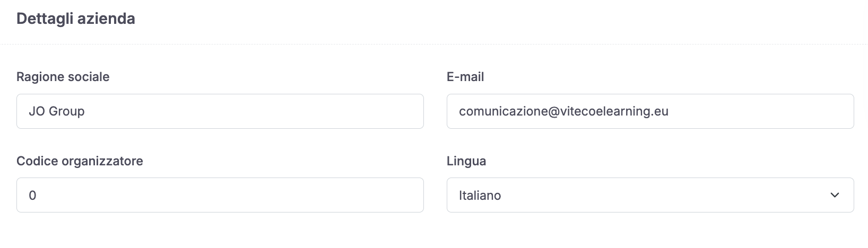Viewport: 868px width, 248px height.
Task: Click the Ragione sociale label
Action: (63, 77)
